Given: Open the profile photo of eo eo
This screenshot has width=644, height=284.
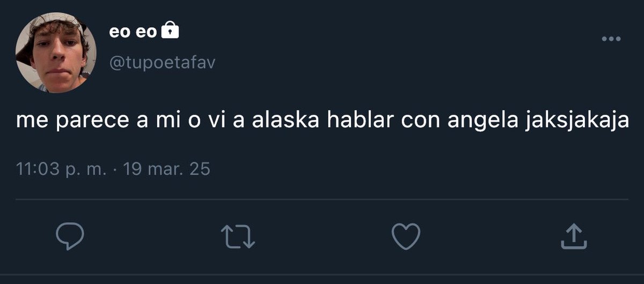Looking at the screenshot, I should [56, 53].
